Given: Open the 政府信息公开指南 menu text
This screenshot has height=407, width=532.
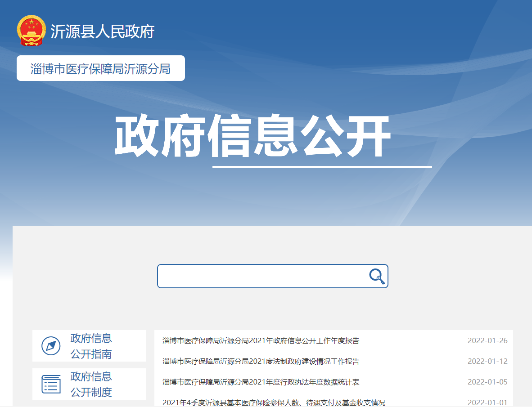Looking at the screenshot, I should pos(91,346).
